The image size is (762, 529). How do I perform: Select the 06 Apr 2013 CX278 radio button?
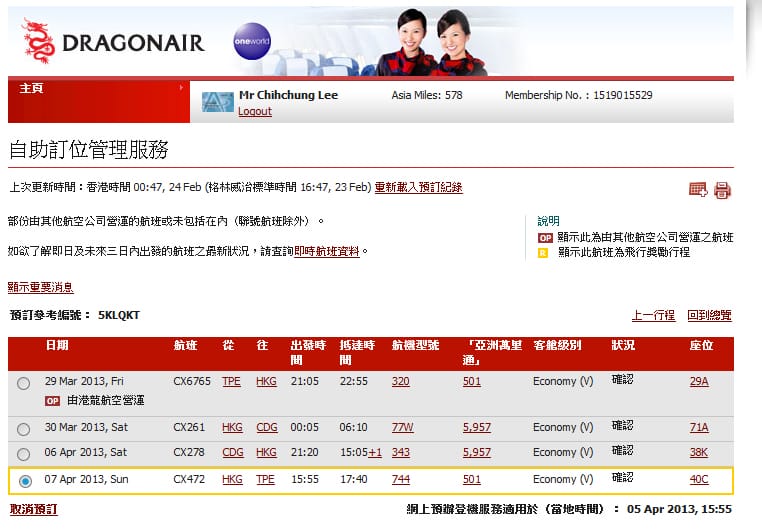coord(23,454)
